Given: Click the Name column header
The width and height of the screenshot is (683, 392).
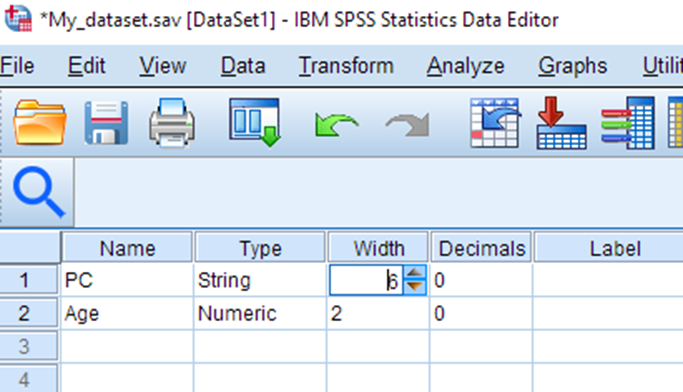Looking at the screenshot, I should [127, 248].
